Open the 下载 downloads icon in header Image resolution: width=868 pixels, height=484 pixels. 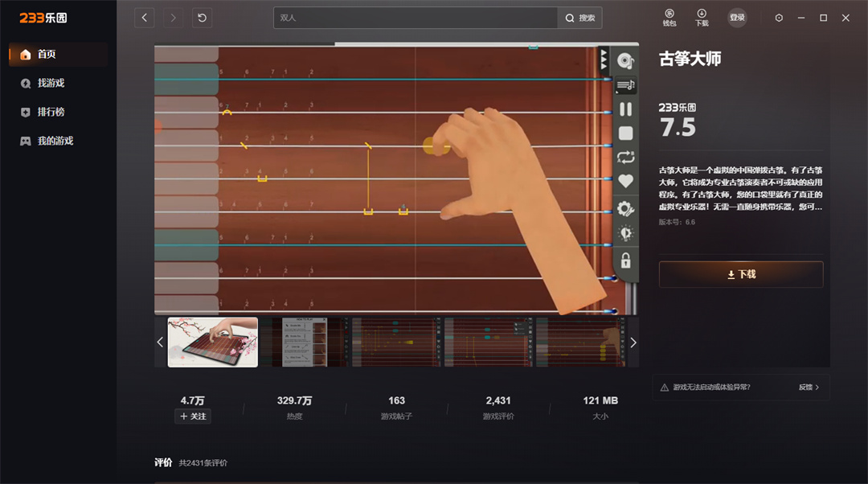tap(702, 18)
